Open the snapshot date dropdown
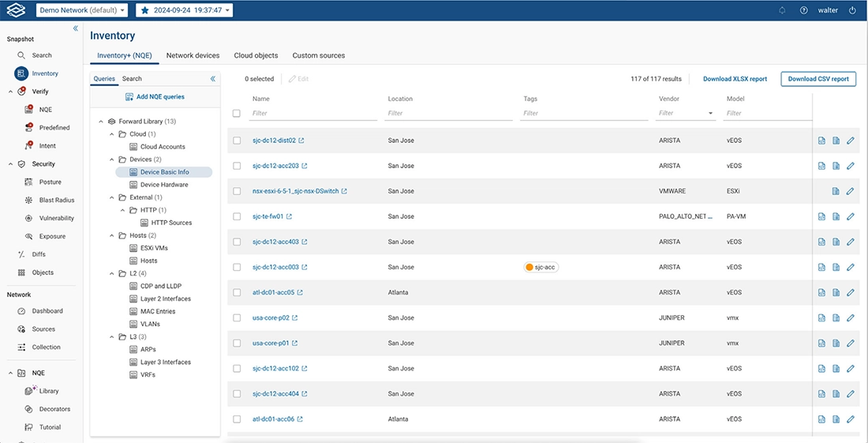This screenshot has width=868, height=443. pyautogui.click(x=185, y=10)
